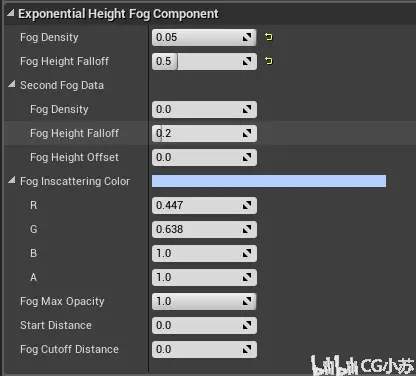Reset Fog Density to default arrow
Screen dimensions: 416x376
(269, 37)
